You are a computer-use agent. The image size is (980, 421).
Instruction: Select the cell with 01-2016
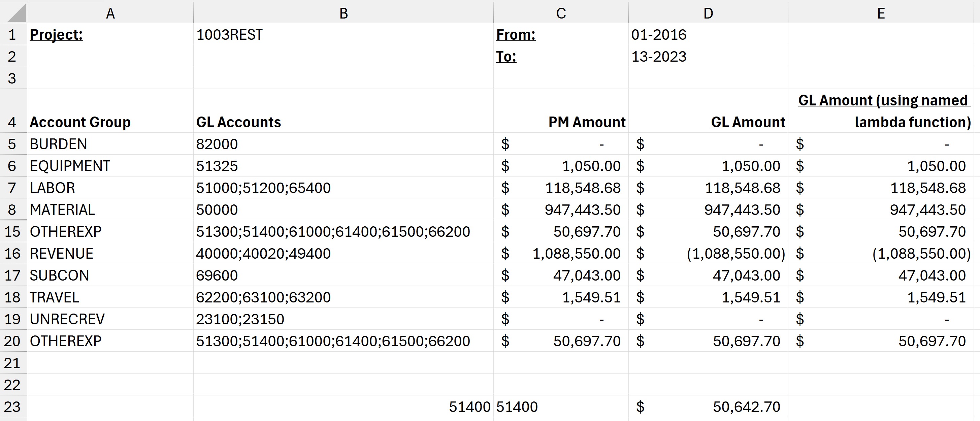(x=708, y=34)
